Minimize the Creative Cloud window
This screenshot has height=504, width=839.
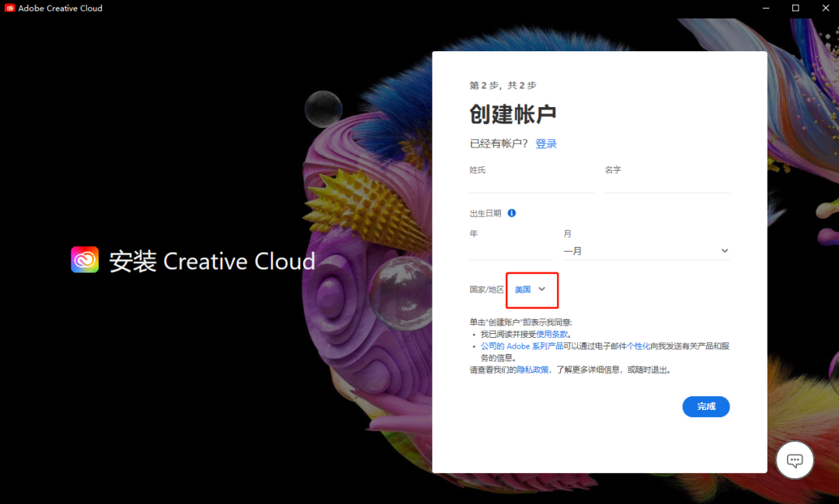click(766, 8)
